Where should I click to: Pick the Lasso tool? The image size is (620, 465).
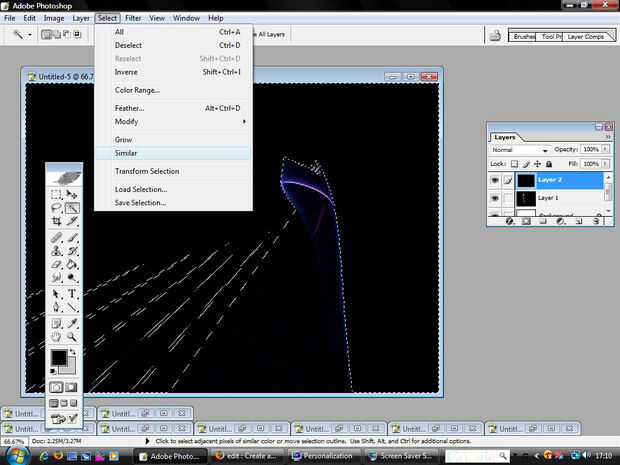coord(57,209)
